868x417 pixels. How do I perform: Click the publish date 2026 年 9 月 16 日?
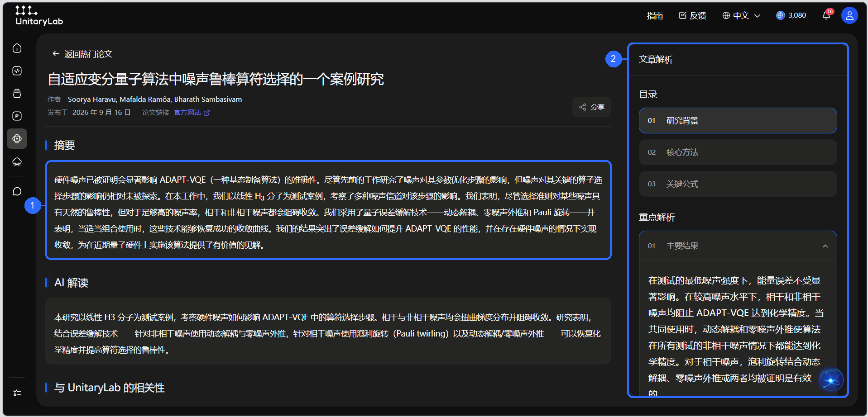click(x=101, y=113)
